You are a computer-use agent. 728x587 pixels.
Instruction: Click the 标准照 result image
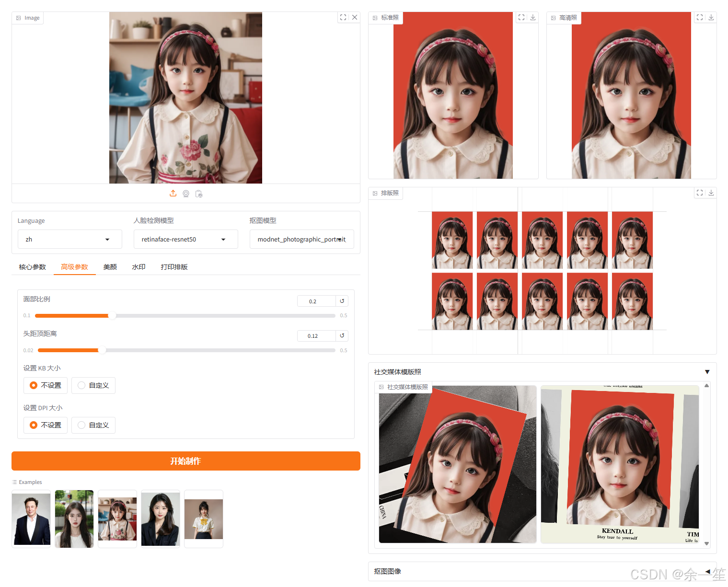[x=453, y=95]
